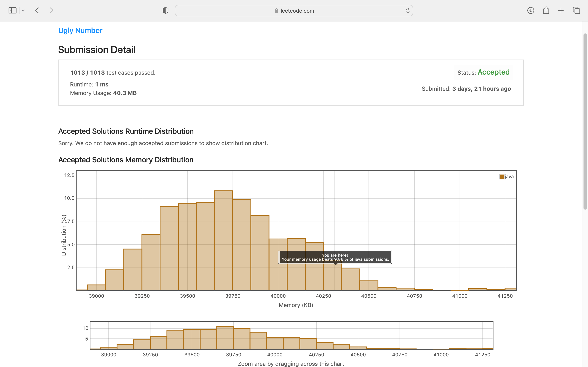The width and height of the screenshot is (588, 367).
Task: Open the Ugly Number problem link
Action: click(x=80, y=31)
